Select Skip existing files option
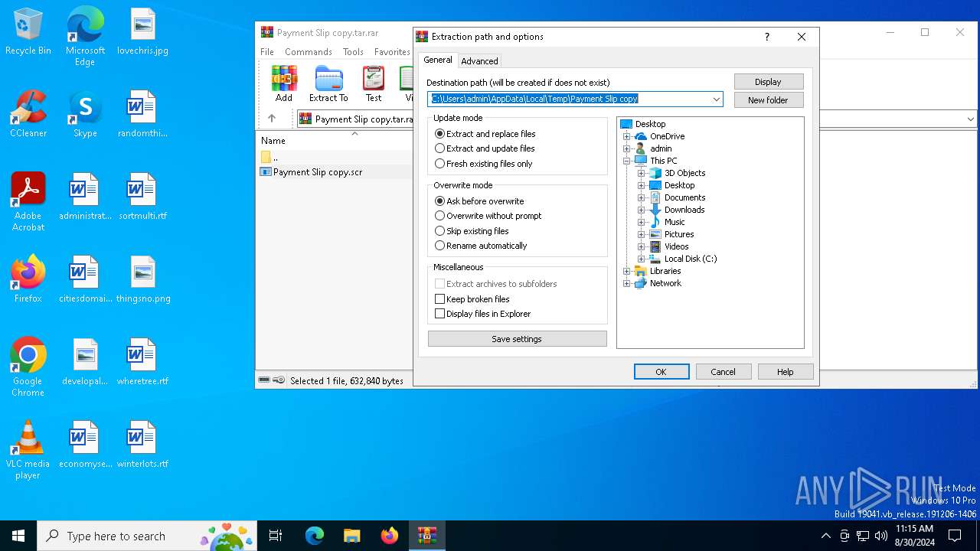Screen dimensions: 980x551 coord(472,231)
